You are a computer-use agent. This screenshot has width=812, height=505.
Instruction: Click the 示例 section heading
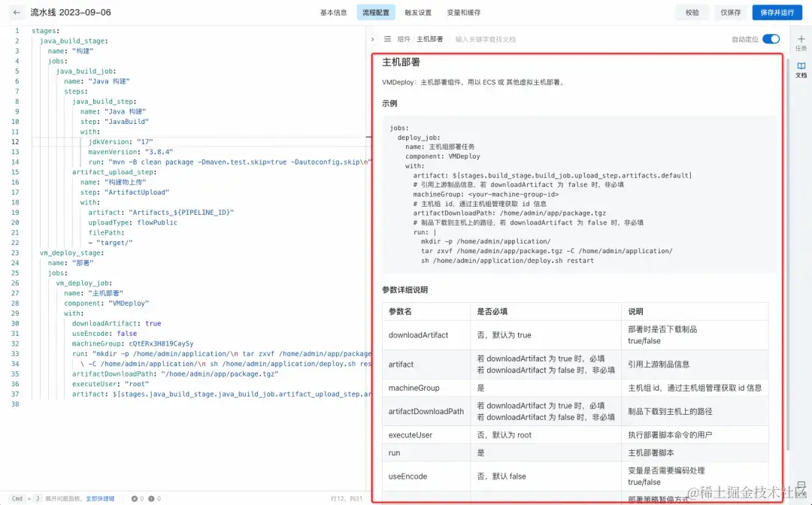click(389, 103)
